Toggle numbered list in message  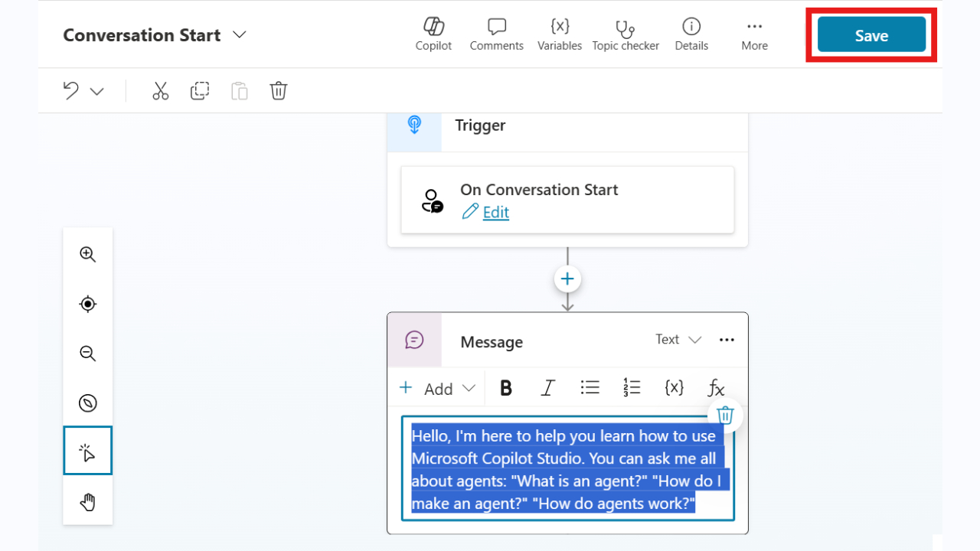coord(632,387)
